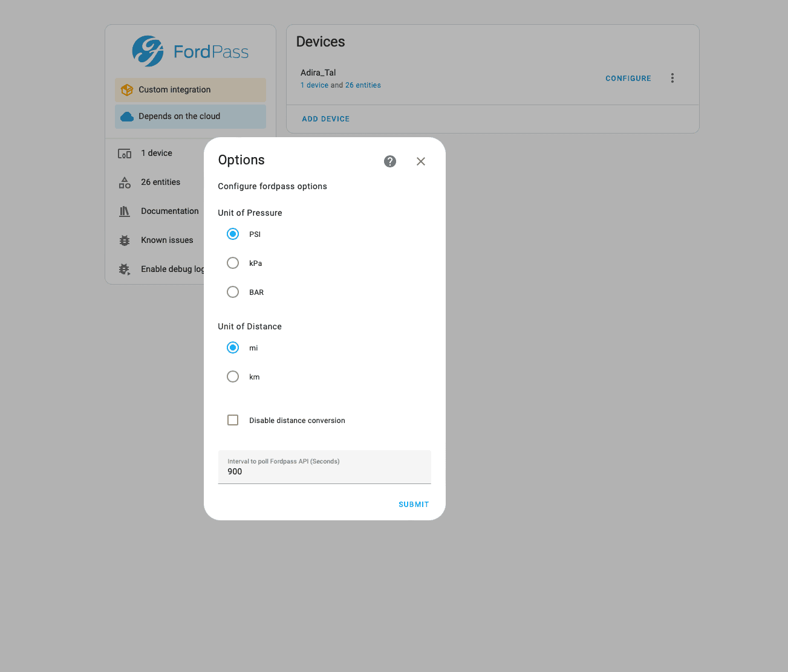Click the poll interval field showing 900
788x672 pixels.
coord(325,467)
